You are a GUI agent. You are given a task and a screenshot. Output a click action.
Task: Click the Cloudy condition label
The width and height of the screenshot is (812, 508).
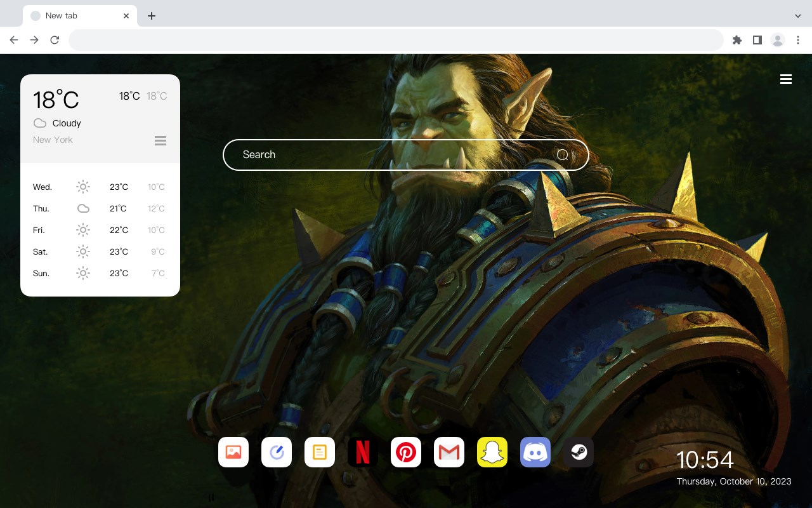[x=67, y=123]
